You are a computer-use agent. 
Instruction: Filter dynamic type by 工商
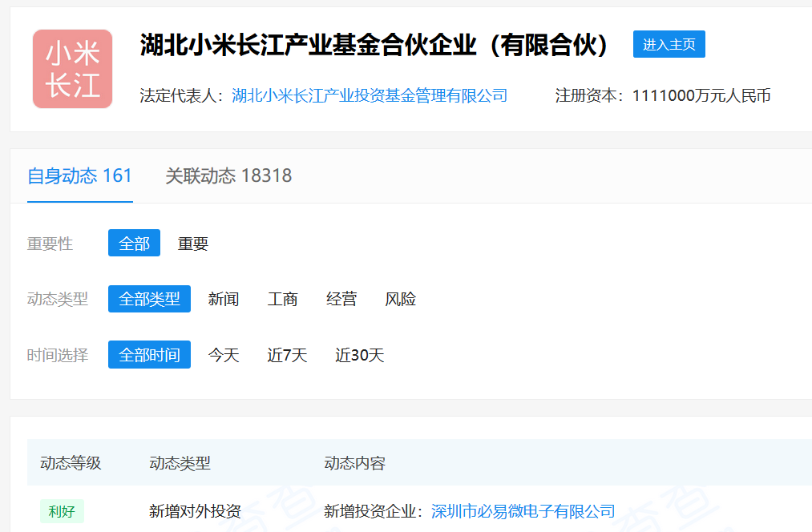(282, 299)
